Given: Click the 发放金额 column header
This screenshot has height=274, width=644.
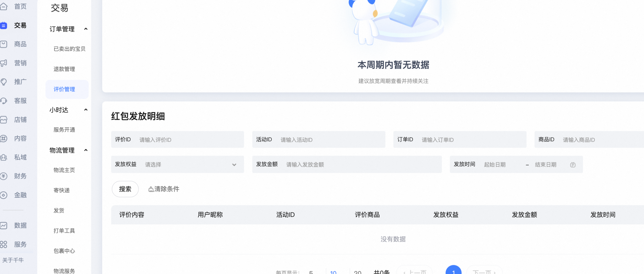Looking at the screenshot, I should (524, 215).
